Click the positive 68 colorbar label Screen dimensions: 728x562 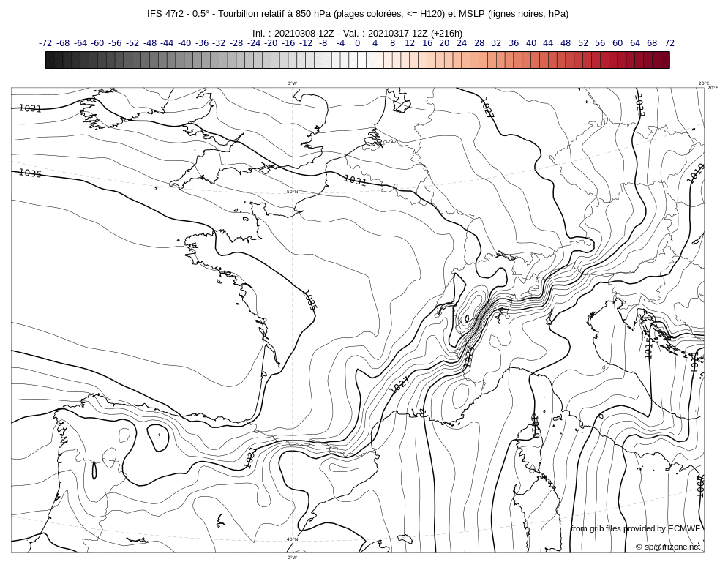pos(653,43)
